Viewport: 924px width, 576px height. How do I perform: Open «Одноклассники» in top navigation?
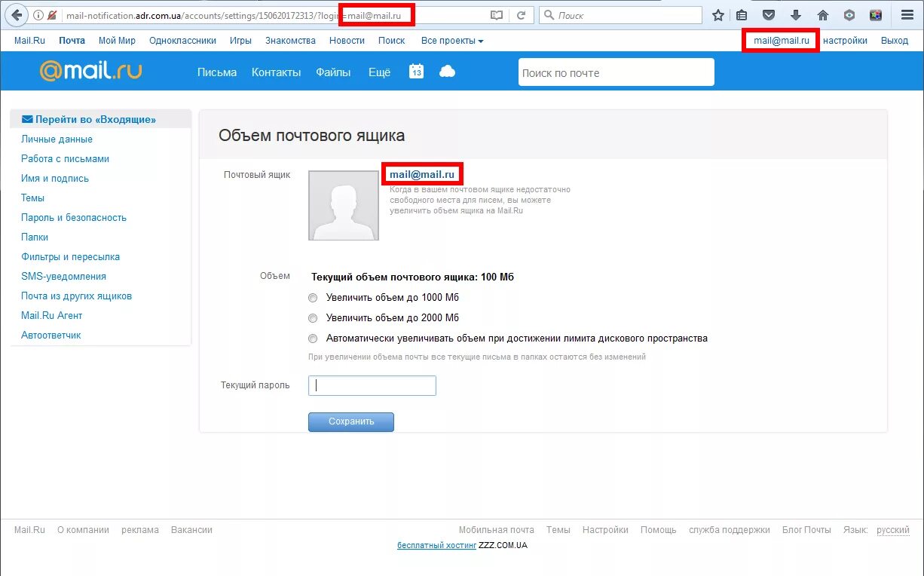pyautogui.click(x=182, y=41)
